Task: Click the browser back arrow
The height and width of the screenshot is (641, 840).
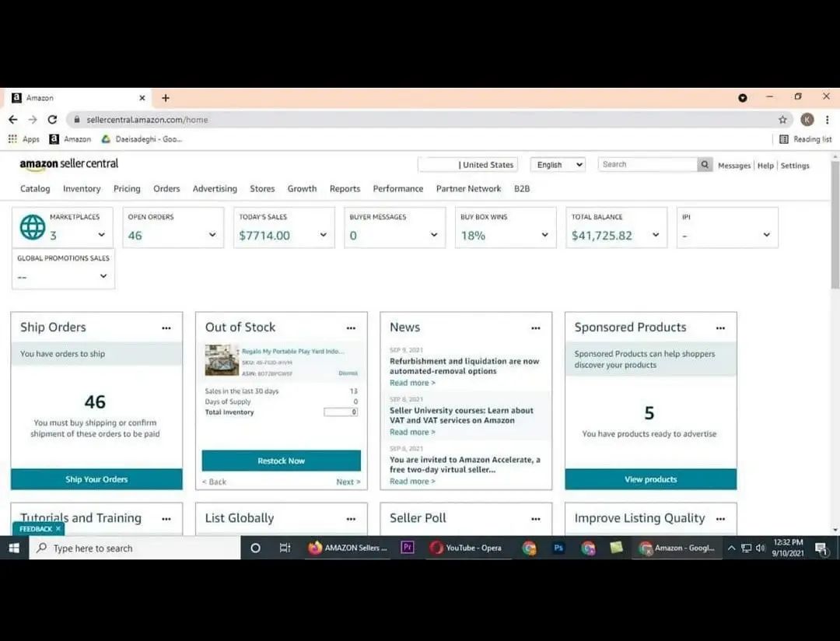Action: click(x=13, y=120)
